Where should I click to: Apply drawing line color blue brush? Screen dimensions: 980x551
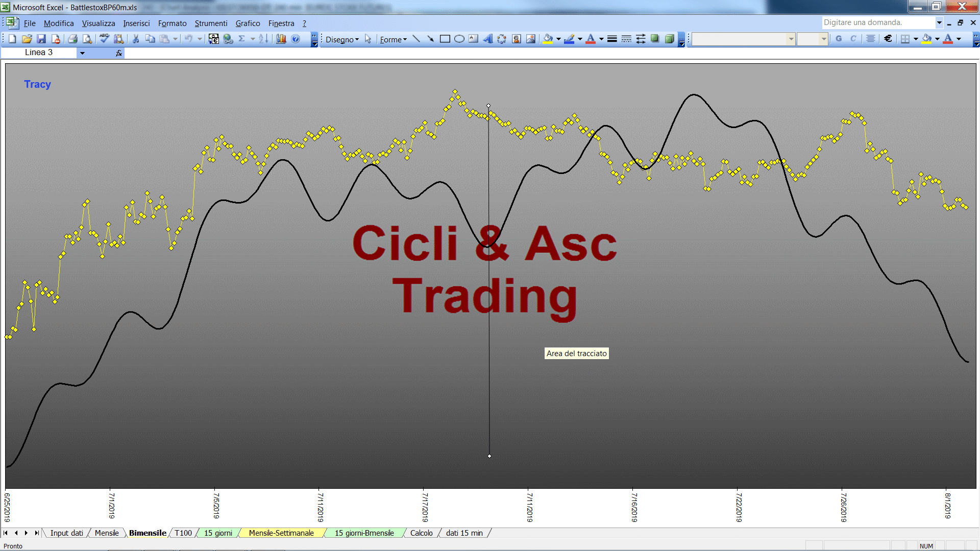[x=570, y=39]
